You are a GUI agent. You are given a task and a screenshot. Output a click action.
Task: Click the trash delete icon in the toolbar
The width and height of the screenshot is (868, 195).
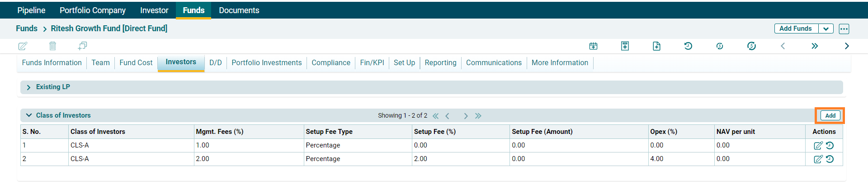52,46
